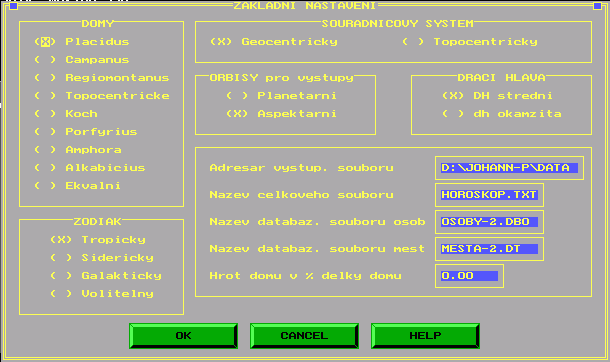The image size is (610, 362).
Task: Open the HELP button
Action: click(425, 336)
